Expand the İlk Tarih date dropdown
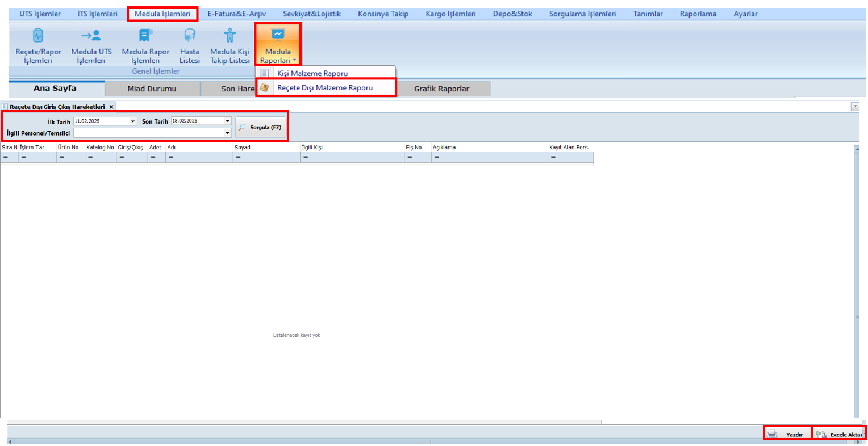 (133, 121)
